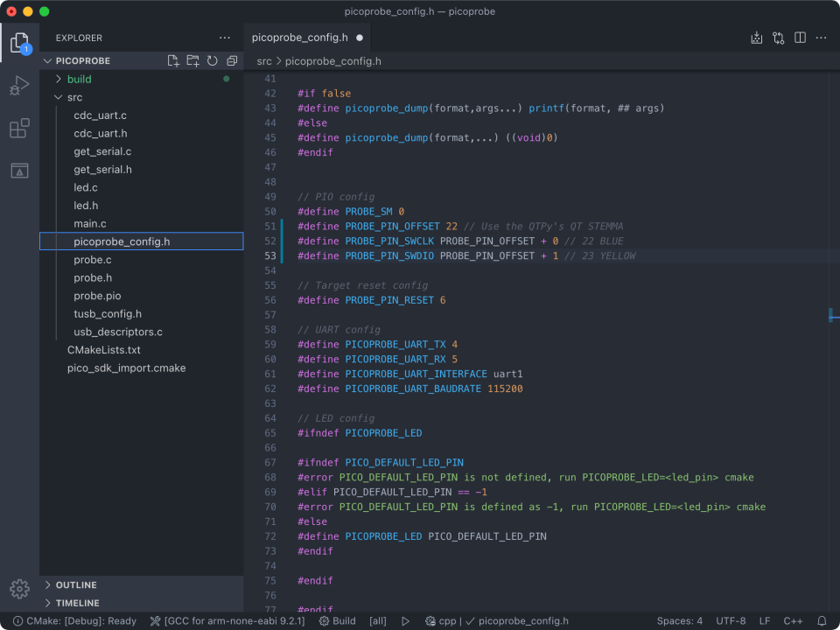Split the editor to the right

pyautogui.click(x=800, y=38)
